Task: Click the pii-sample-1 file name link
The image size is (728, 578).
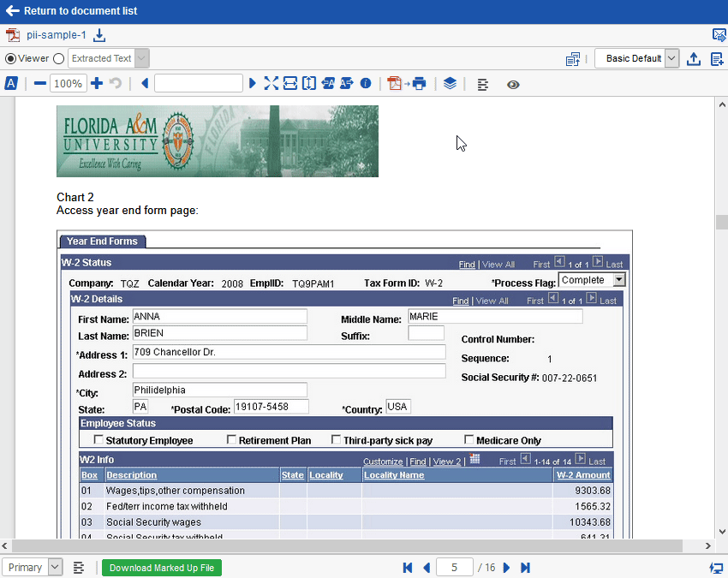Action: coord(57,35)
